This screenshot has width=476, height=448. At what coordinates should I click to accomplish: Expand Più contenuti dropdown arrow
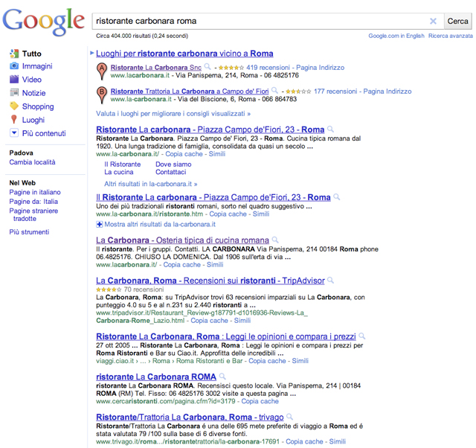(x=14, y=133)
